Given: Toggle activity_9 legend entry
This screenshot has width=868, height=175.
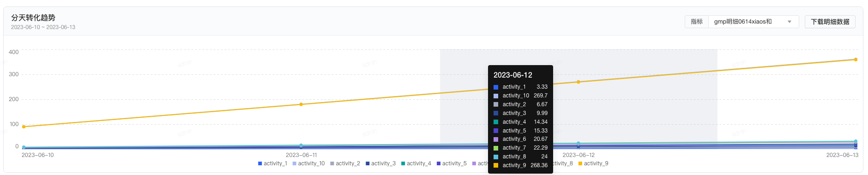Looking at the screenshot, I should (x=593, y=163).
